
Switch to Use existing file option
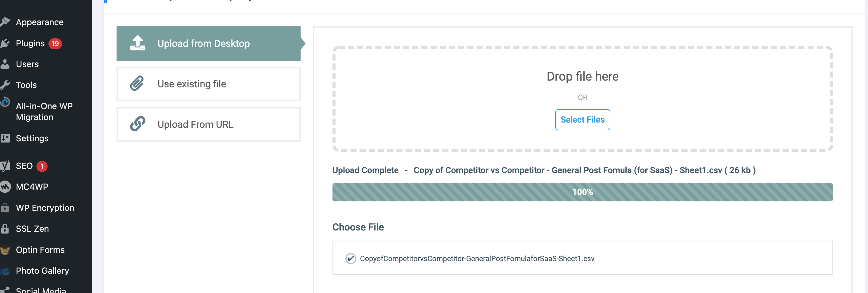coord(209,84)
